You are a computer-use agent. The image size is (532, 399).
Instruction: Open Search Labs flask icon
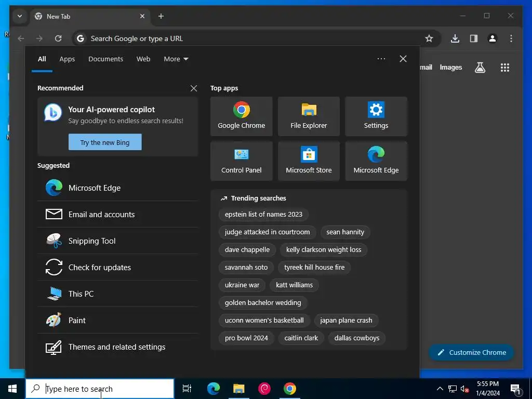(480, 68)
